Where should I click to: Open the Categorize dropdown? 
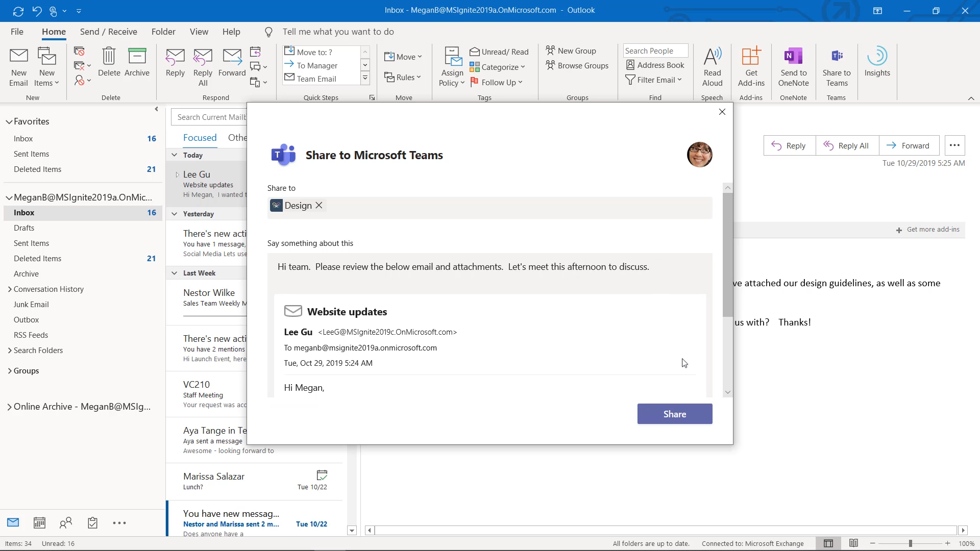click(497, 67)
